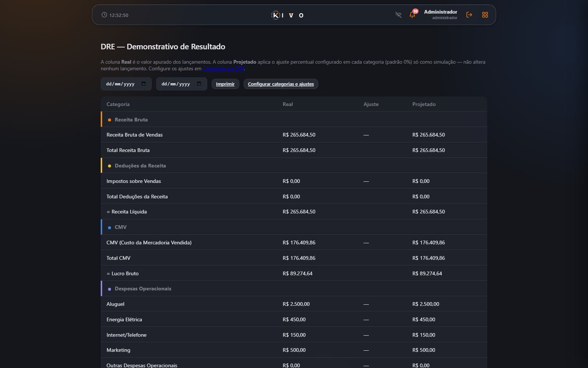Open Configurar categorias e ajustes
Viewport: 588px width, 368px height.
coord(281,84)
